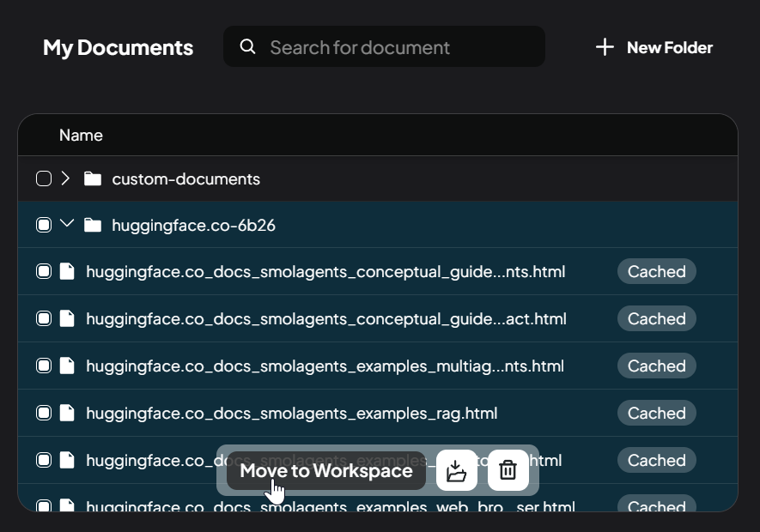Click file icon of examples_multiag...nts.html

coord(67,366)
